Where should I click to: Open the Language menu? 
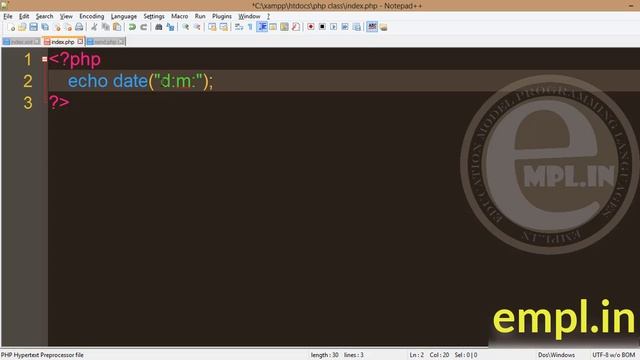(124, 16)
